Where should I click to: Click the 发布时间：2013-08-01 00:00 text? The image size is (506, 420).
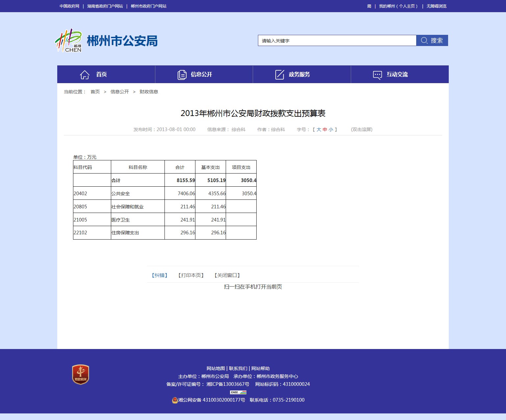click(x=164, y=129)
